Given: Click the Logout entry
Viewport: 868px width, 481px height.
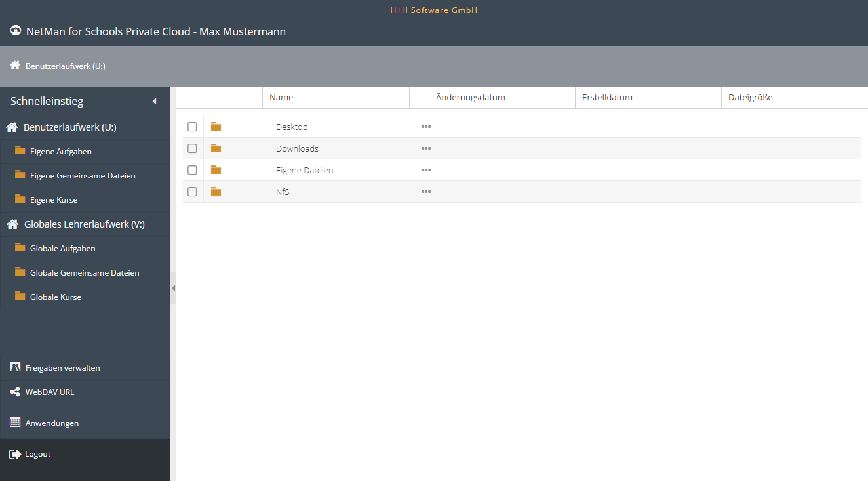Looking at the screenshot, I should point(37,454).
